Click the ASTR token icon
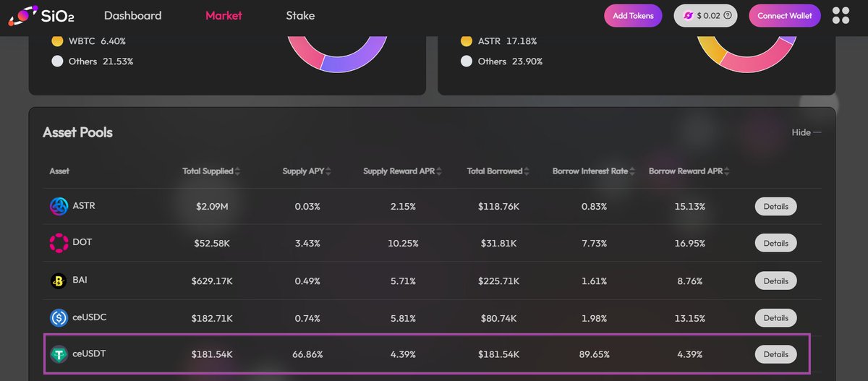The width and height of the screenshot is (868, 381). (59, 206)
